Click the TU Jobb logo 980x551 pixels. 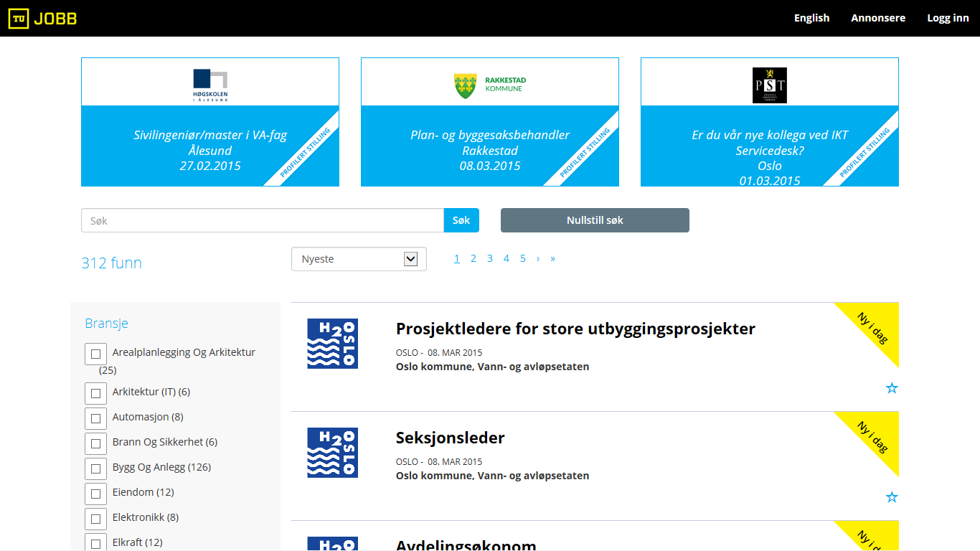42,18
